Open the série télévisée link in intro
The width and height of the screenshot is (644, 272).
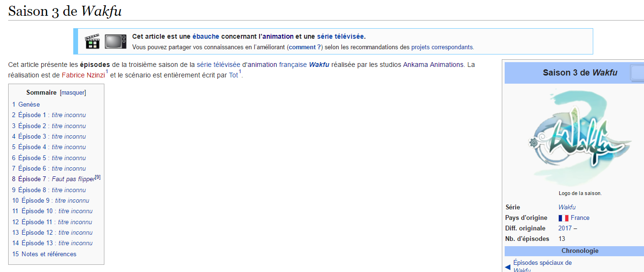(x=218, y=65)
